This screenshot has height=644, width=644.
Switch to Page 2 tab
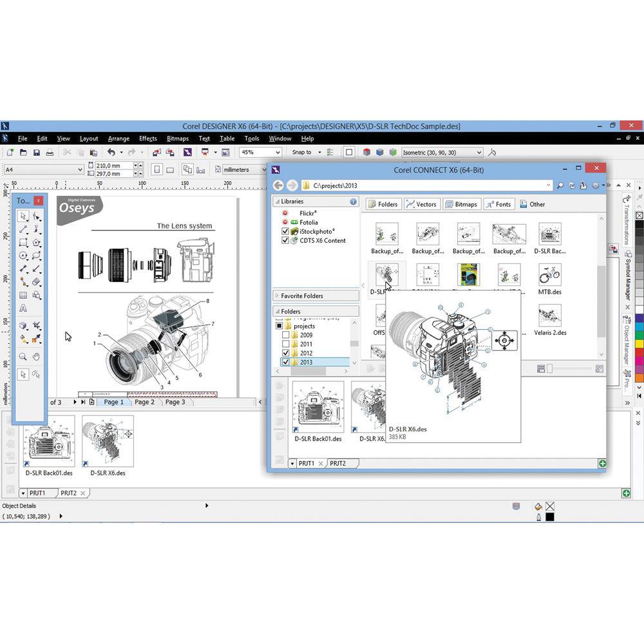[143, 402]
